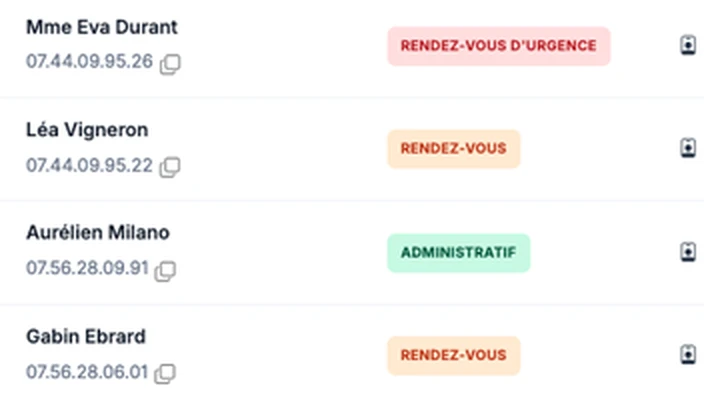Open contact card icon for Léa Vigneron
This screenshot has width=704, height=396.
688,148
